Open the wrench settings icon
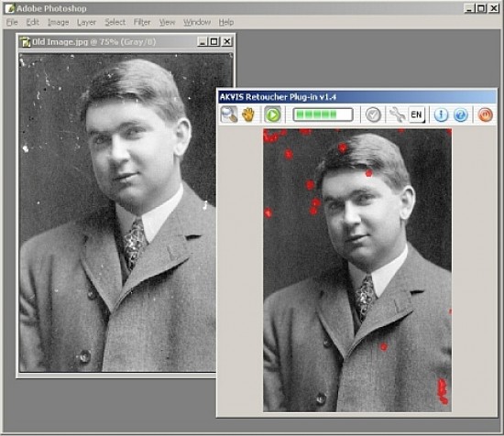The width and height of the screenshot is (504, 436). pos(397,114)
